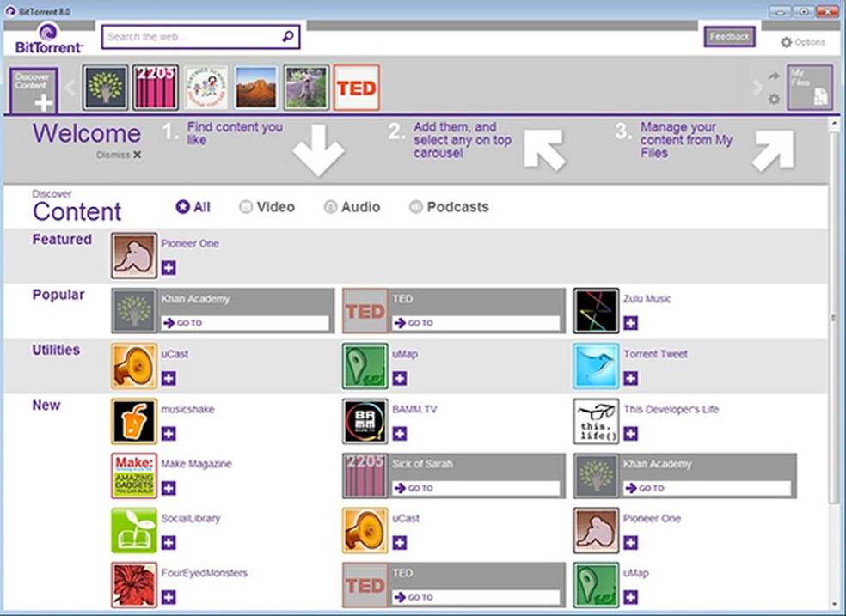Select Khan Academy tree icon in carousel
This screenshot has width=846, height=616.
[105, 88]
